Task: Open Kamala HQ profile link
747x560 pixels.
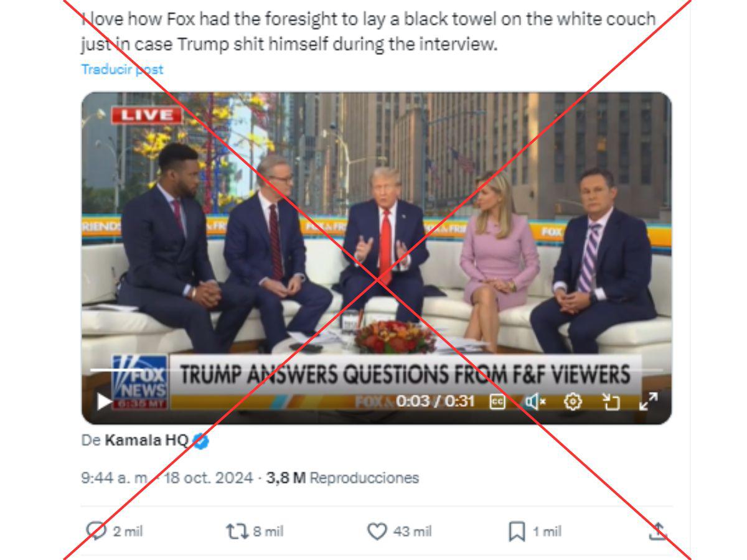Action: click(147, 441)
